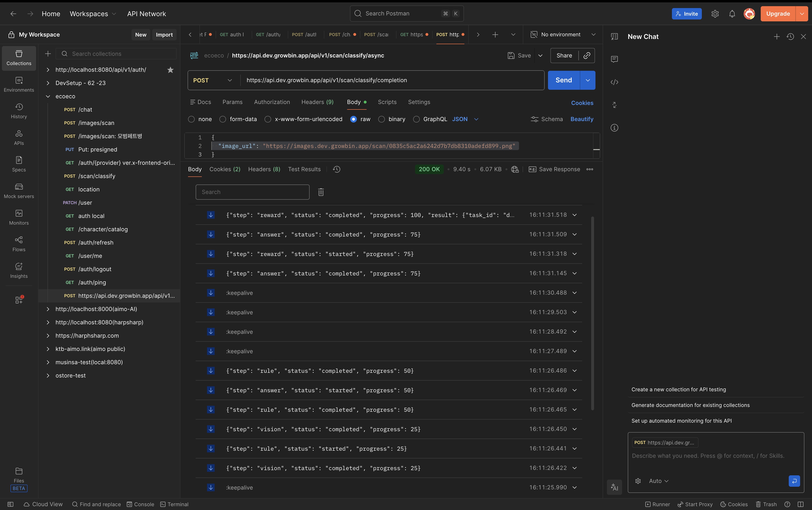Open the Flows sidebar section

[x=19, y=244]
